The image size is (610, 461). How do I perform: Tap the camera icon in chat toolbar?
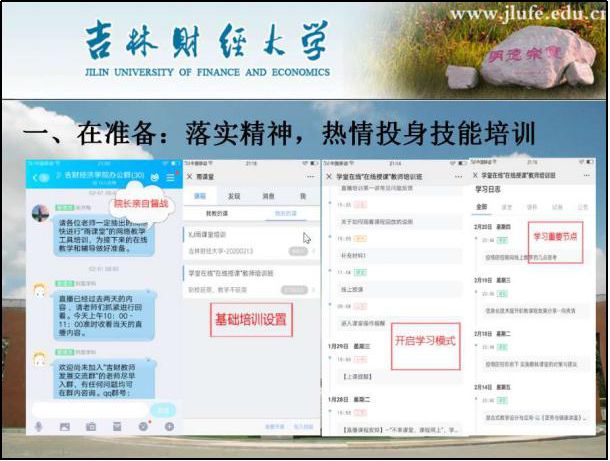[x=91, y=427]
